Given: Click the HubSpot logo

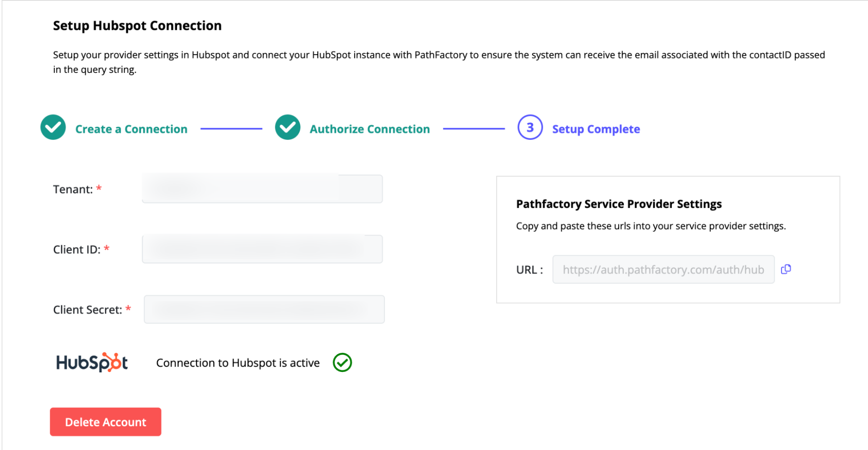Looking at the screenshot, I should [91, 362].
